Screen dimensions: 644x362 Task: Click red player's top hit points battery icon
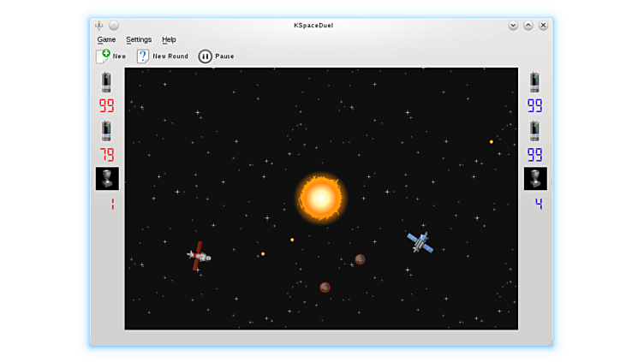(106, 82)
